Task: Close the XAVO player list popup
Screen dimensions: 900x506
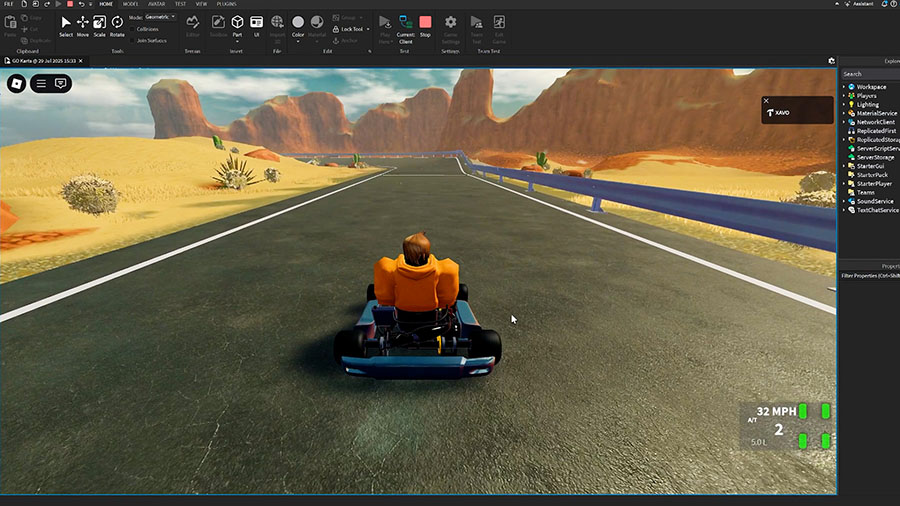Action: (766, 101)
